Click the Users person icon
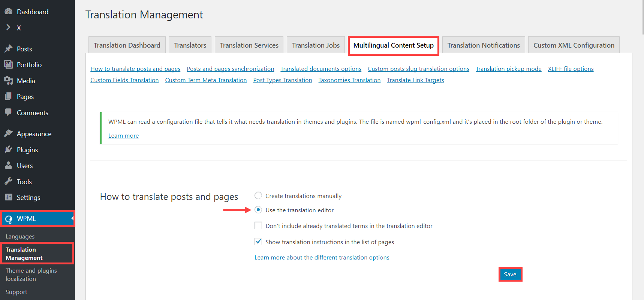644x300 pixels. [x=8, y=165]
